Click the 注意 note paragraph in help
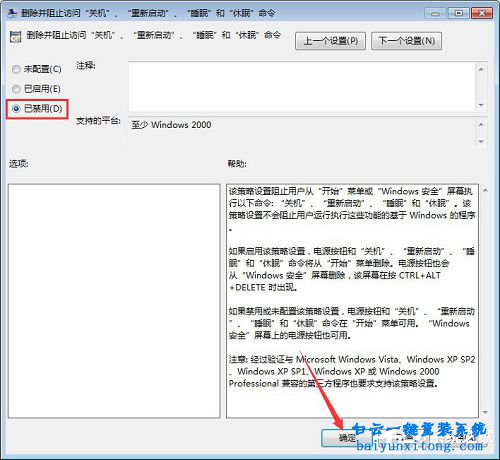500x460 pixels. pyautogui.click(x=351, y=371)
